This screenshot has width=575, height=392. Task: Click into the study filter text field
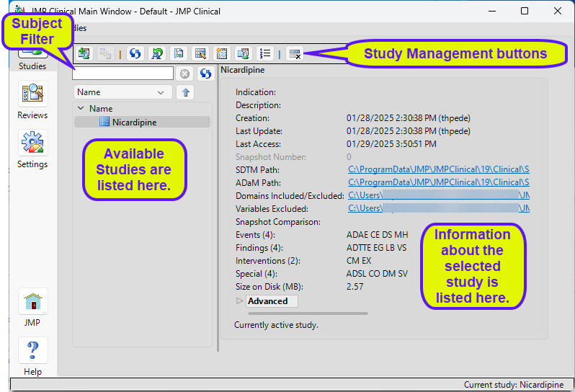122,73
